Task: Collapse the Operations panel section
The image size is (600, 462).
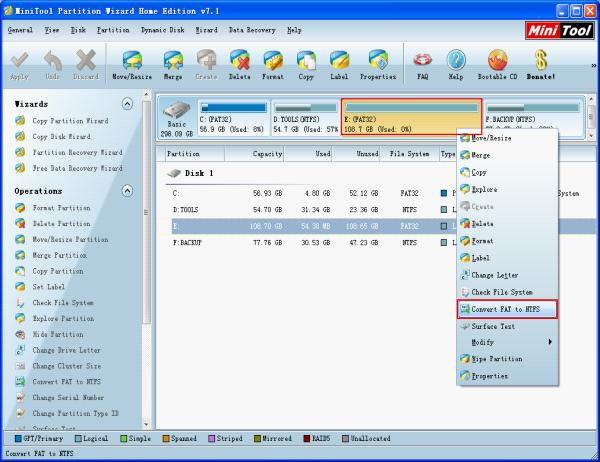Action: coord(126,190)
